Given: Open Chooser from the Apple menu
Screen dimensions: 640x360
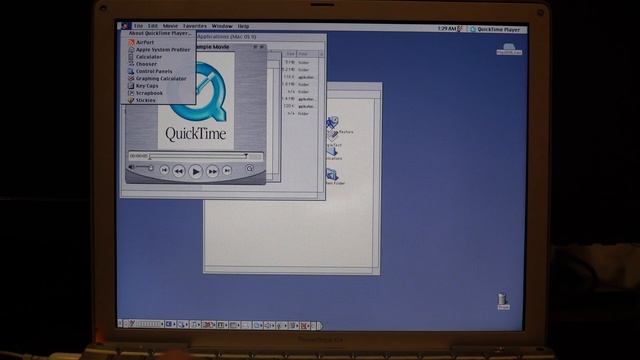Looking at the screenshot, I should click(158, 64).
